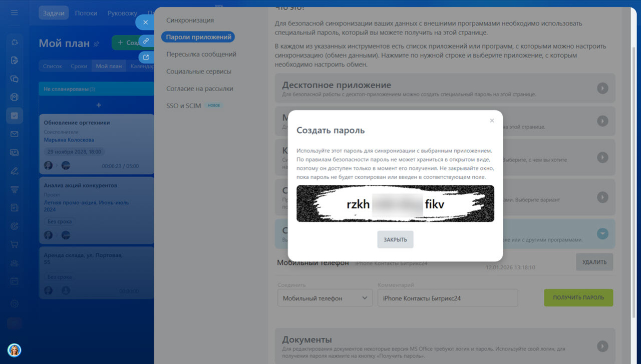The image size is (641, 364).
Task: Select Пароли приложений in the settings menu
Action: point(198,37)
